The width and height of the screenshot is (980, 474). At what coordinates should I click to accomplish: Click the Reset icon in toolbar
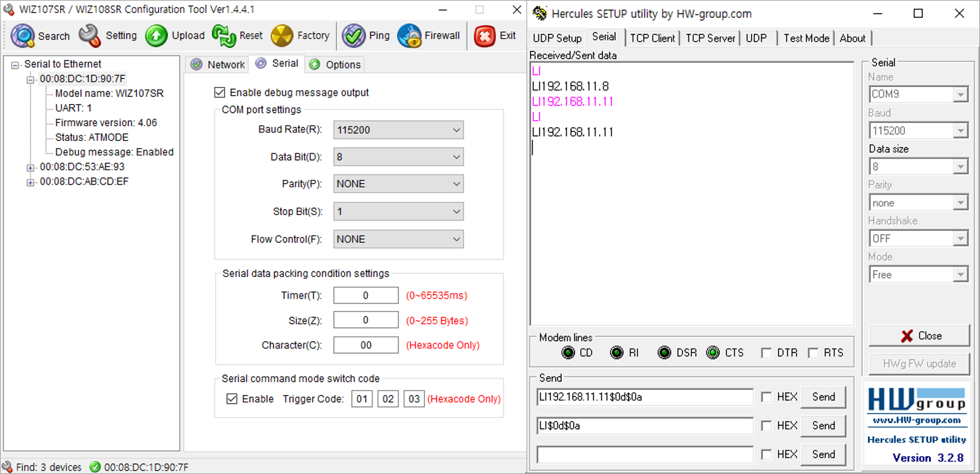tap(224, 36)
